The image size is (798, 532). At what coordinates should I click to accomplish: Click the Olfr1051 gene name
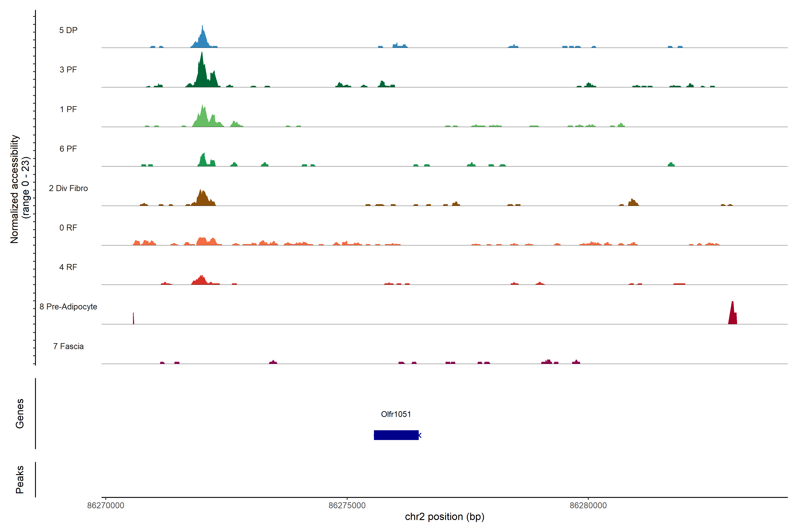coord(396,414)
